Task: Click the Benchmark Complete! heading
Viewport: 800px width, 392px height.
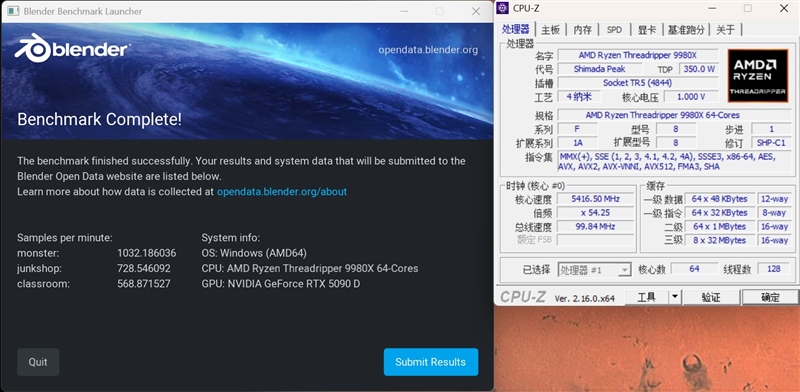Action: click(99, 120)
